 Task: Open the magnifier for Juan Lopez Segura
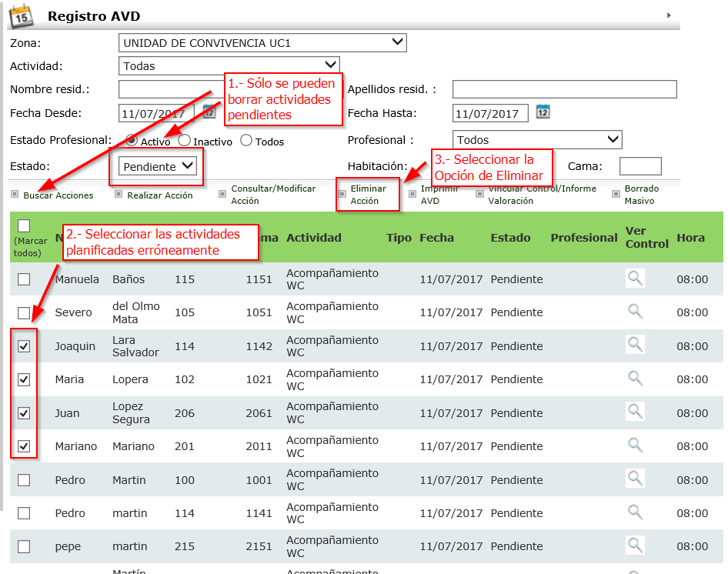pyautogui.click(x=635, y=412)
